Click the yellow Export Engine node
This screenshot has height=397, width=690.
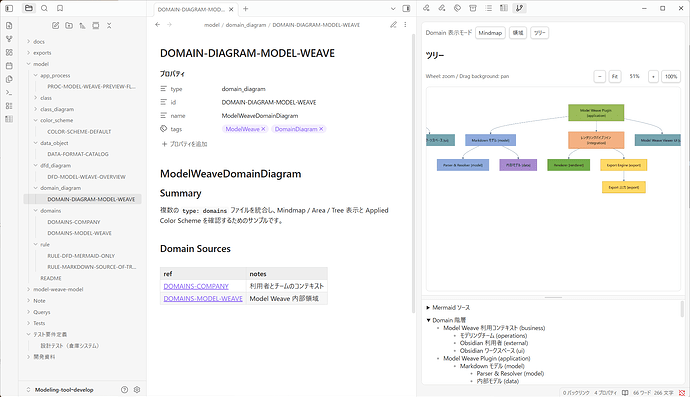pyautogui.click(x=624, y=165)
